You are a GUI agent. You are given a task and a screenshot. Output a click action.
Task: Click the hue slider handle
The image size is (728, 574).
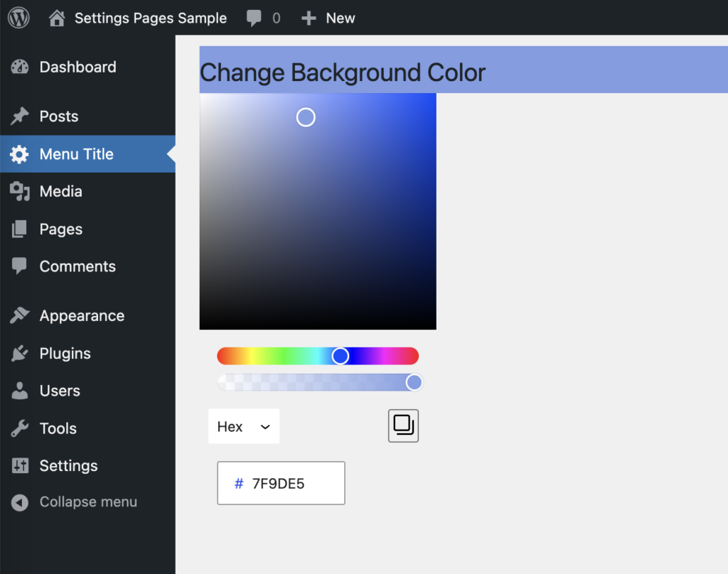[x=341, y=356]
